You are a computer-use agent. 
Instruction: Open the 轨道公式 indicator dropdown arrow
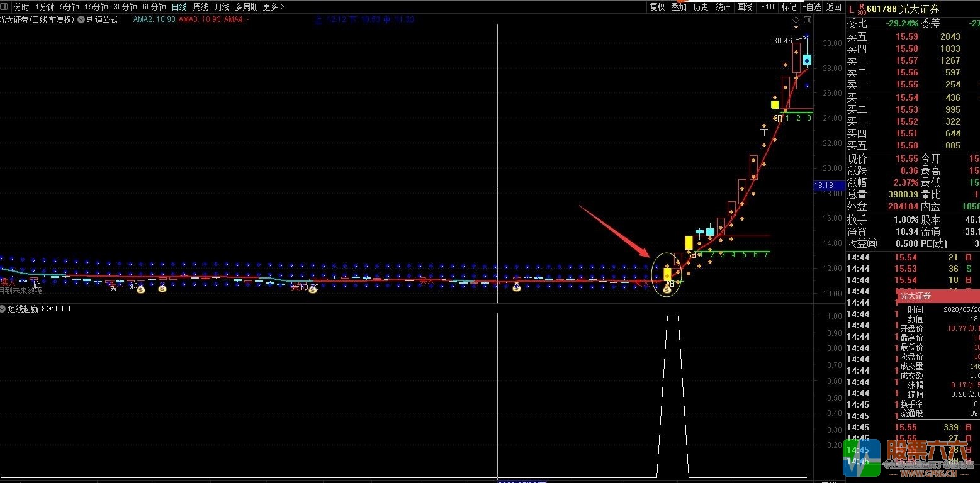pyautogui.click(x=82, y=19)
